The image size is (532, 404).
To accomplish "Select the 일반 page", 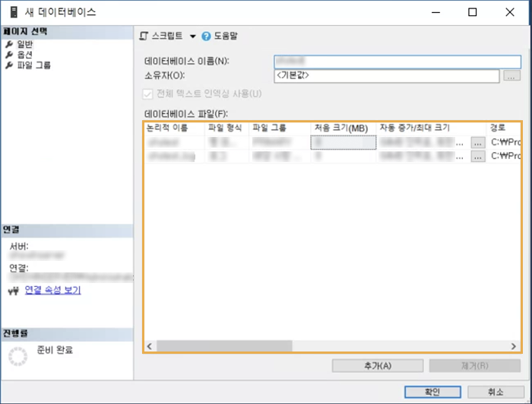I will click(24, 44).
